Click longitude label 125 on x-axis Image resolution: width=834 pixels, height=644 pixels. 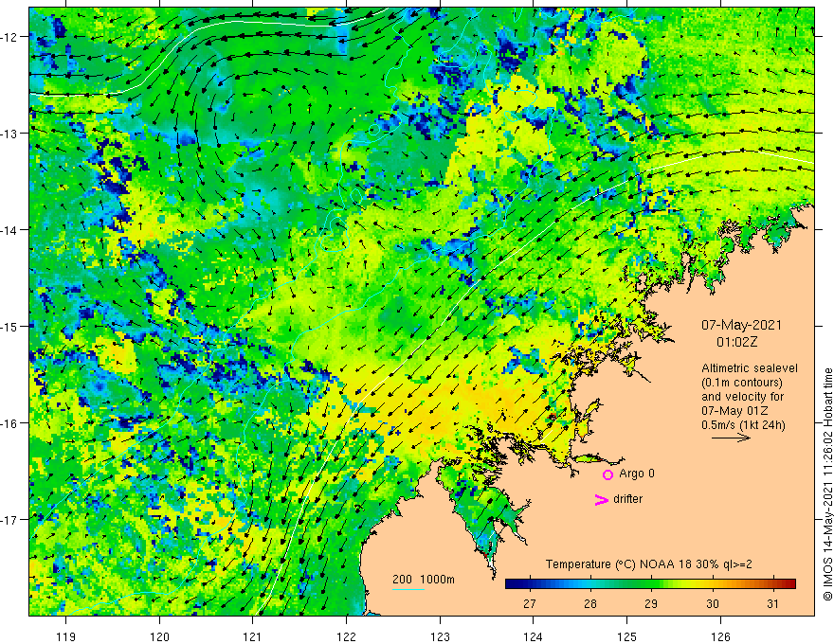click(627, 636)
